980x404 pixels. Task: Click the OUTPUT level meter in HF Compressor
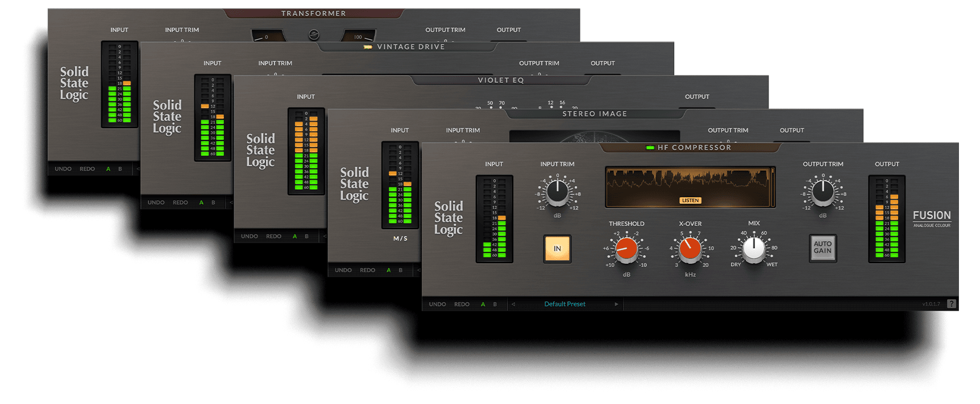point(887,219)
